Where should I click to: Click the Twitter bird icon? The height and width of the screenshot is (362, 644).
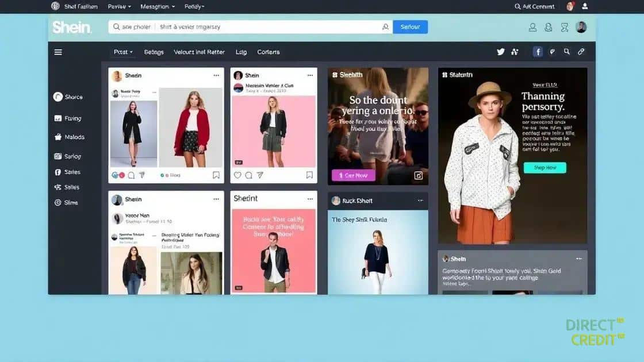[x=501, y=52]
